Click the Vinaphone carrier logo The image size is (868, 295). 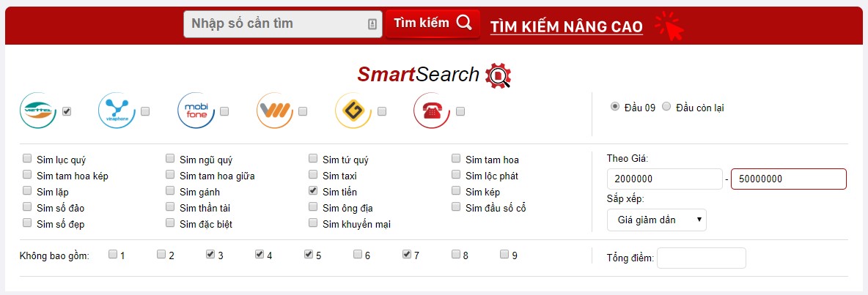click(x=117, y=111)
